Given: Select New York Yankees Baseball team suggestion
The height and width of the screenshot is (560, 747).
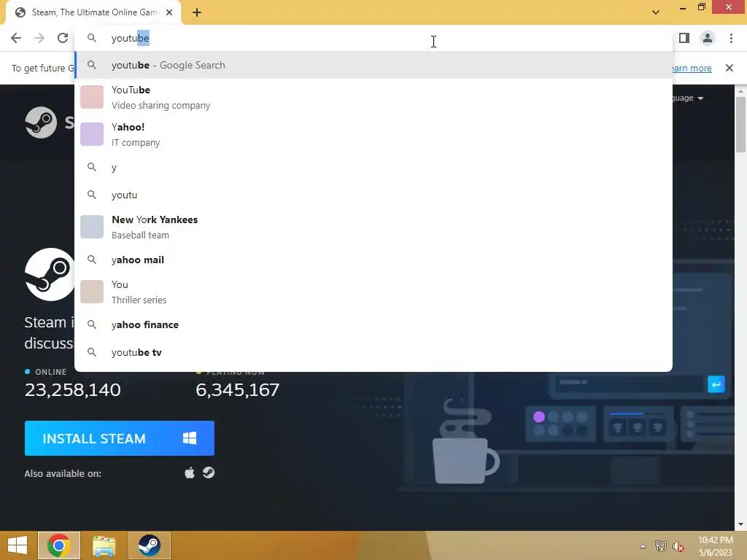Looking at the screenshot, I should [x=373, y=227].
